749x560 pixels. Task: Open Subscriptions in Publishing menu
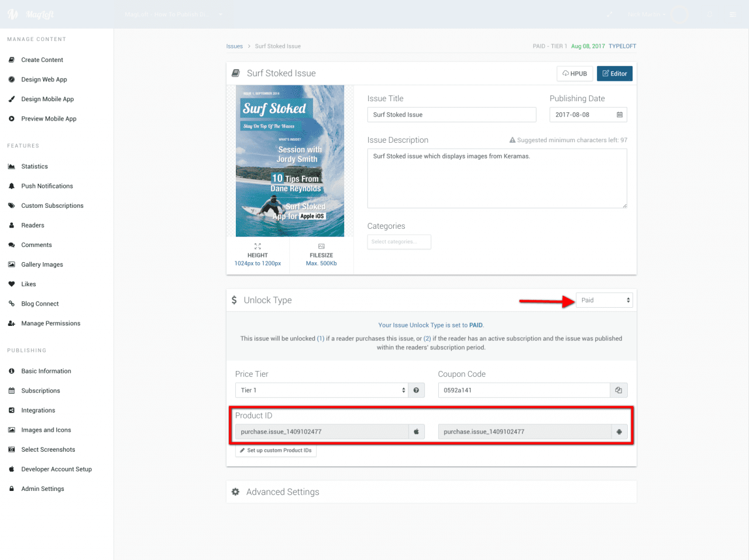[40, 391]
